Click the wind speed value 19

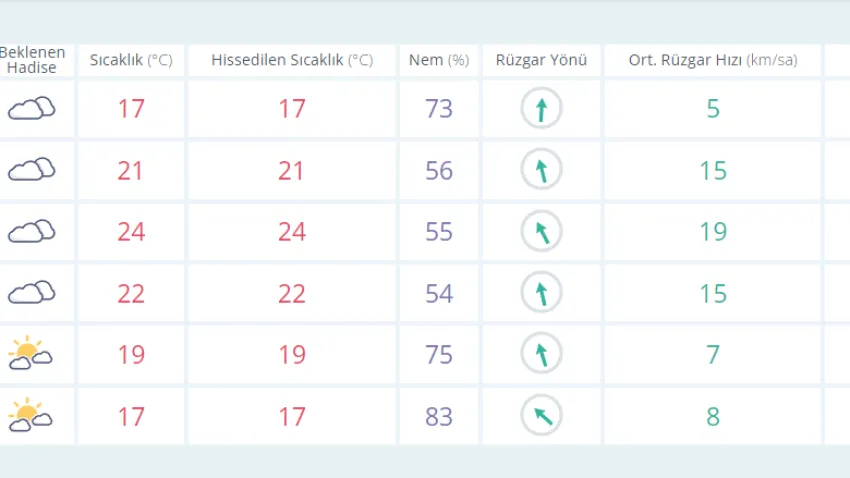(713, 232)
